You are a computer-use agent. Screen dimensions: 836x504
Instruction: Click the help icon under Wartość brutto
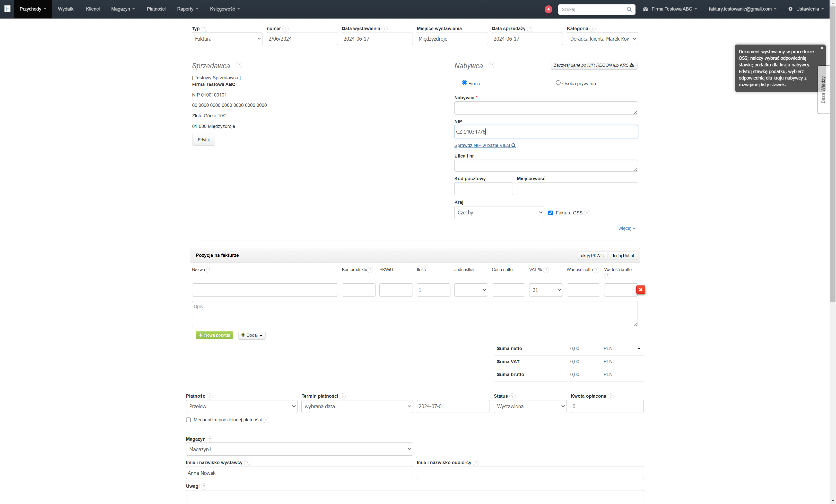607,276
